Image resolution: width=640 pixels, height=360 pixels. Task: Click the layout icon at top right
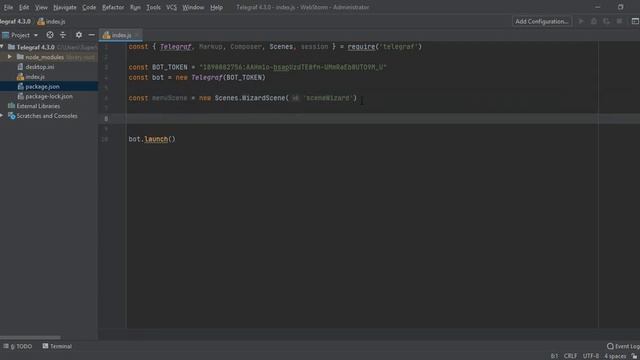tap(635, 21)
